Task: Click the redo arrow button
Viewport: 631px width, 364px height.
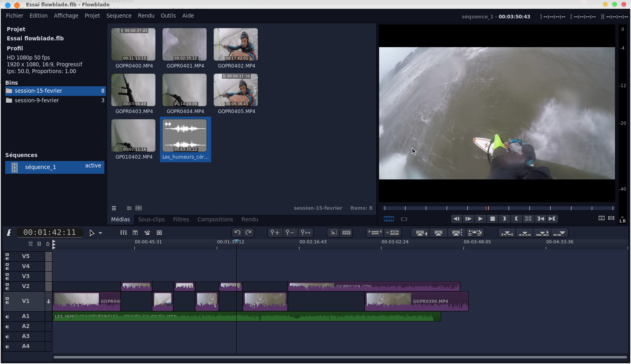Action: 248,233
